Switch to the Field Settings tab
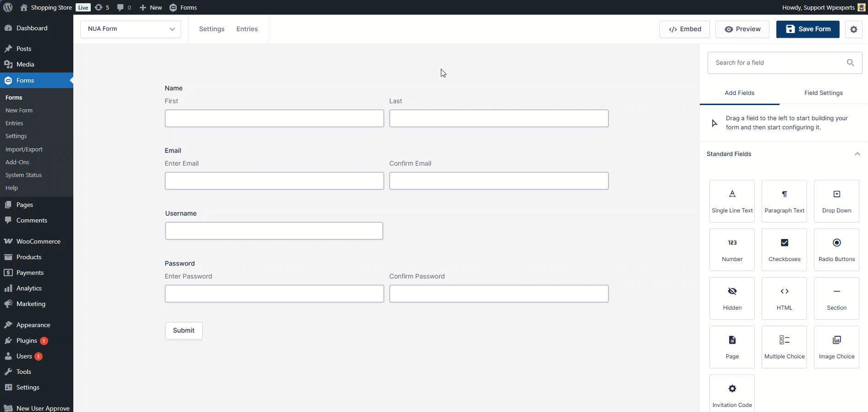The image size is (868, 412). 823,93
